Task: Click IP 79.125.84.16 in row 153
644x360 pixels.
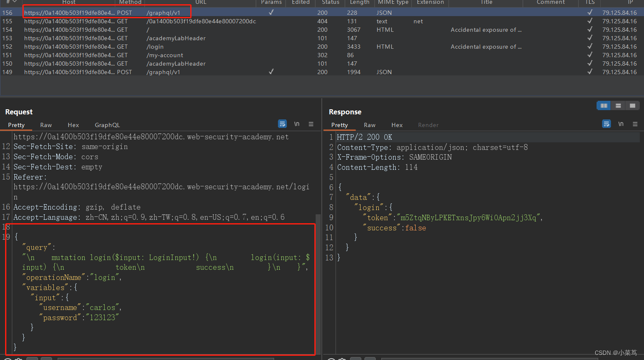Action: click(x=619, y=38)
